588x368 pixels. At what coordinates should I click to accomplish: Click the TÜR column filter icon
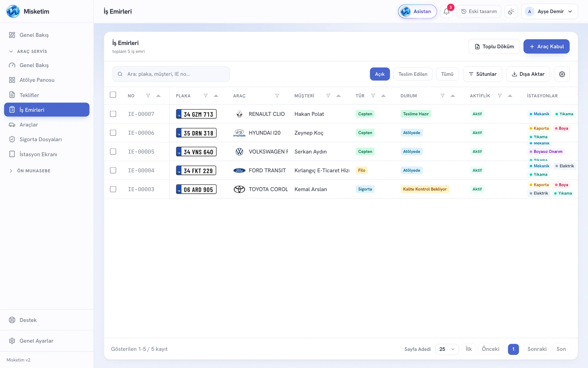pos(373,96)
